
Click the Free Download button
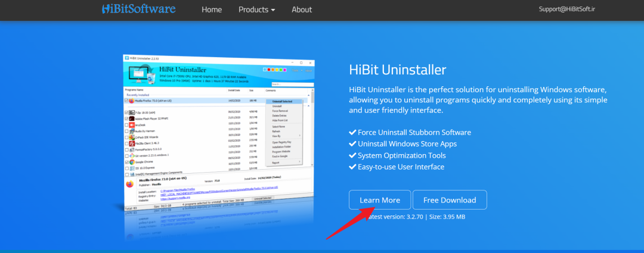point(450,200)
